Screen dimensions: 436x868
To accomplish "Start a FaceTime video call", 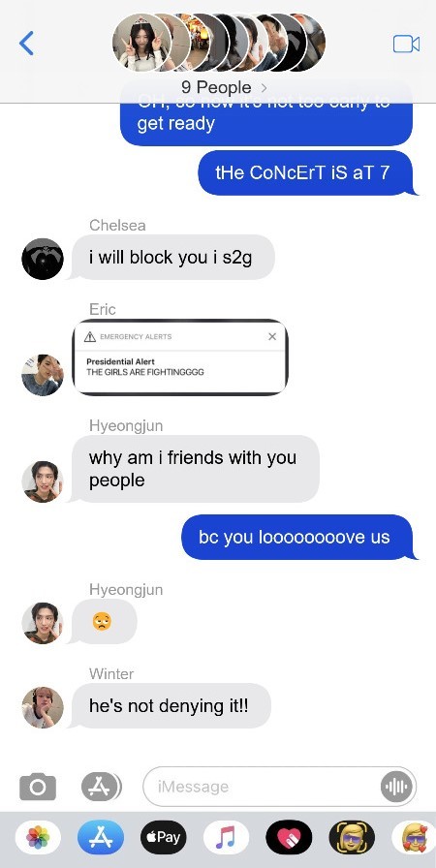I will click(x=406, y=44).
